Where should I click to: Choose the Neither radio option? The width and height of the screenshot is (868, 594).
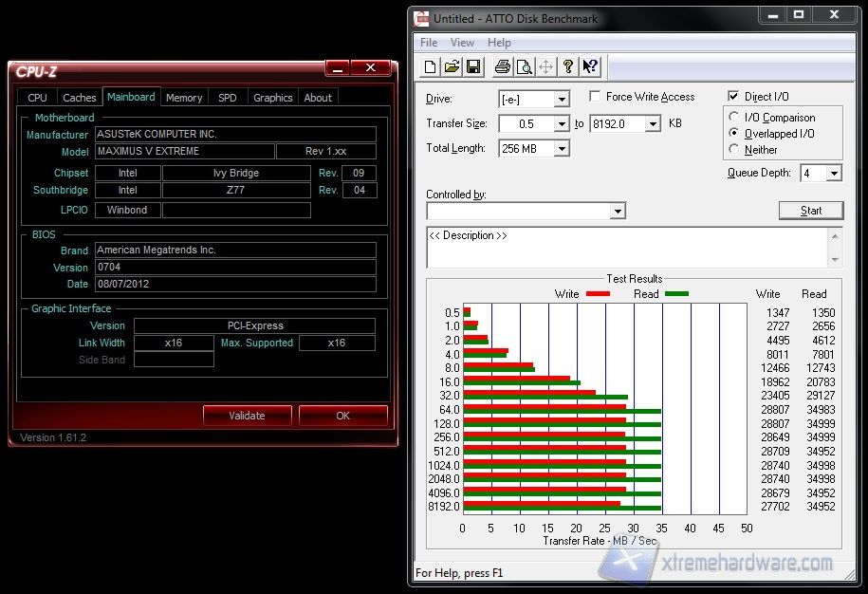734,150
